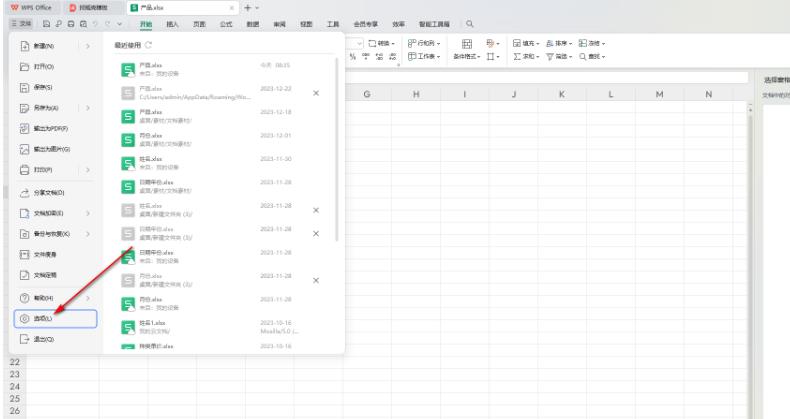
Task: Expand the 文档加密(E) submenu arrow
Action: 88,213
